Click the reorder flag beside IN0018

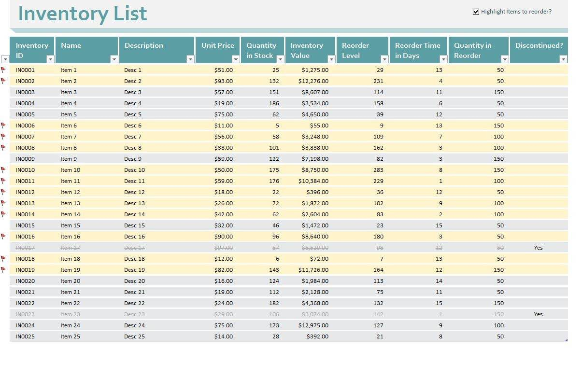point(4,258)
